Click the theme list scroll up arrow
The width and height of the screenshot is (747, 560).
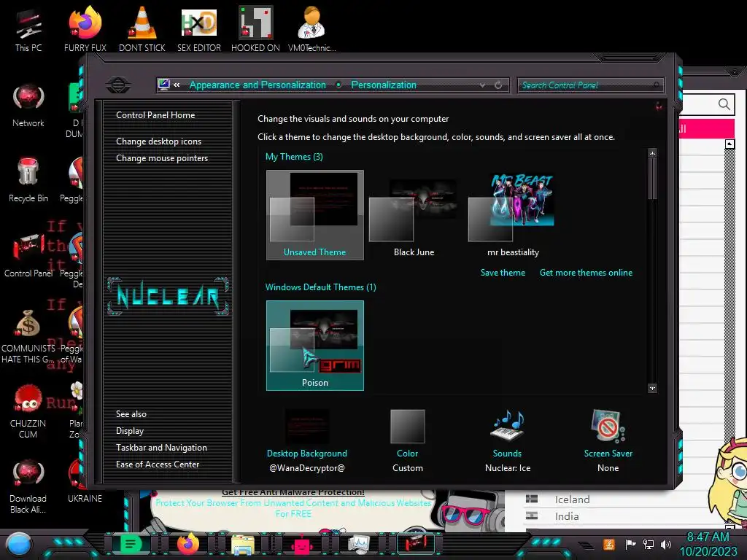(653, 153)
